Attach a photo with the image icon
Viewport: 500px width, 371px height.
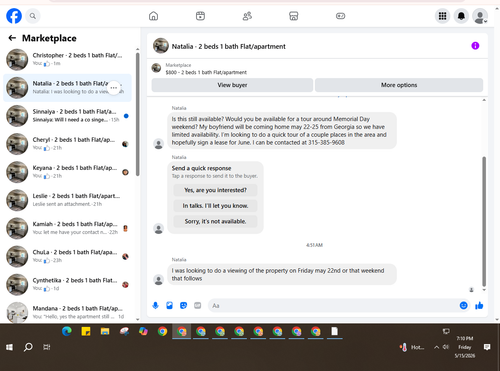[x=169, y=305]
